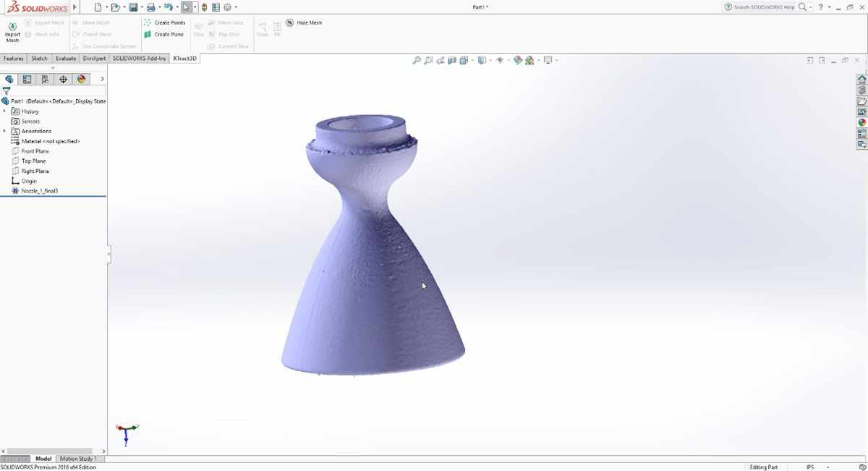This screenshot has height=471, width=868.
Task: Click the SOLIDWORKS Help question mark button
Action: pos(820,7)
